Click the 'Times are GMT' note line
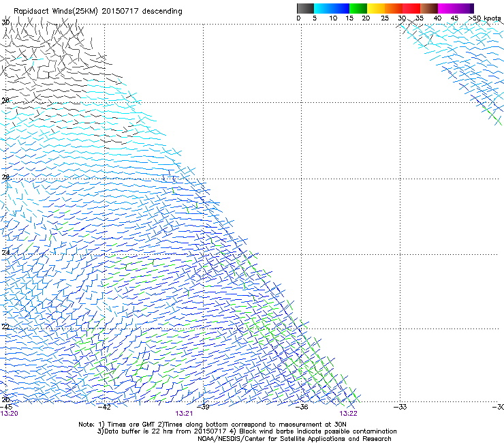 (x=212, y=425)
